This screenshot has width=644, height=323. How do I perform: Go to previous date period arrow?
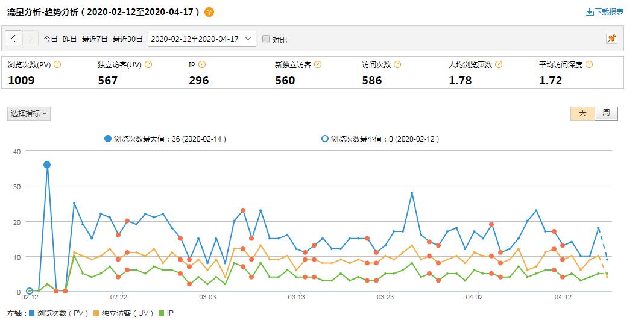[x=14, y=39]
